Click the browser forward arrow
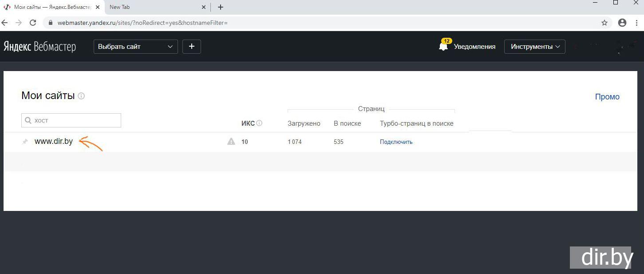644x274 pixels. click(x=19, y=23)
